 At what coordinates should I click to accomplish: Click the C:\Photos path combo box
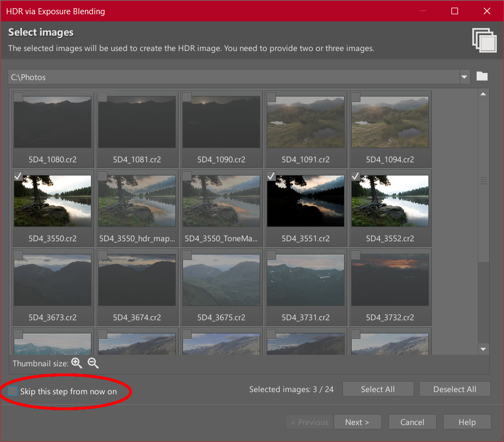tap(233, 77)
